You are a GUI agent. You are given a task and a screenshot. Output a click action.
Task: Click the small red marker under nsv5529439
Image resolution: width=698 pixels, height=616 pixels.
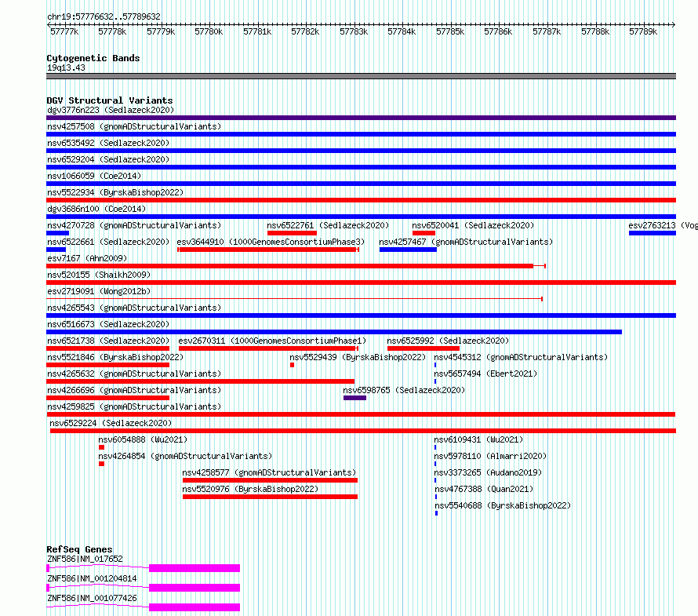(x=292, y=365)
